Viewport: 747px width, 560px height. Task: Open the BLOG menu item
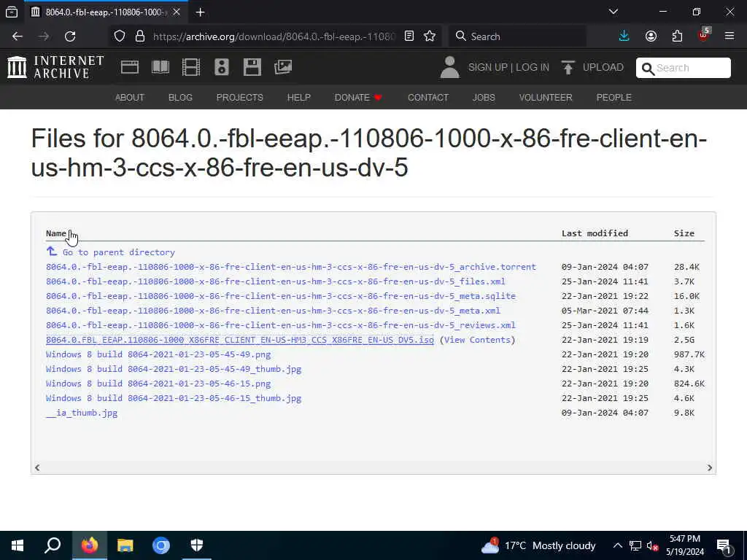[x=180, y=98]
